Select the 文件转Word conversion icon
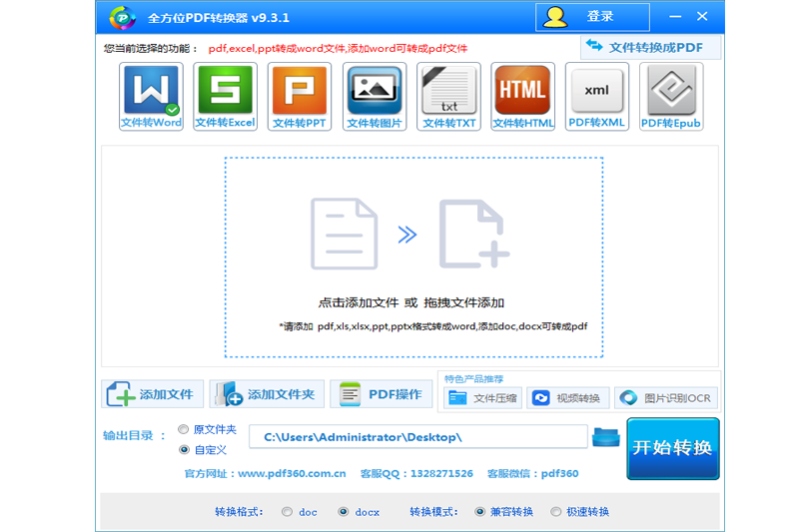 tap(151, 97)
